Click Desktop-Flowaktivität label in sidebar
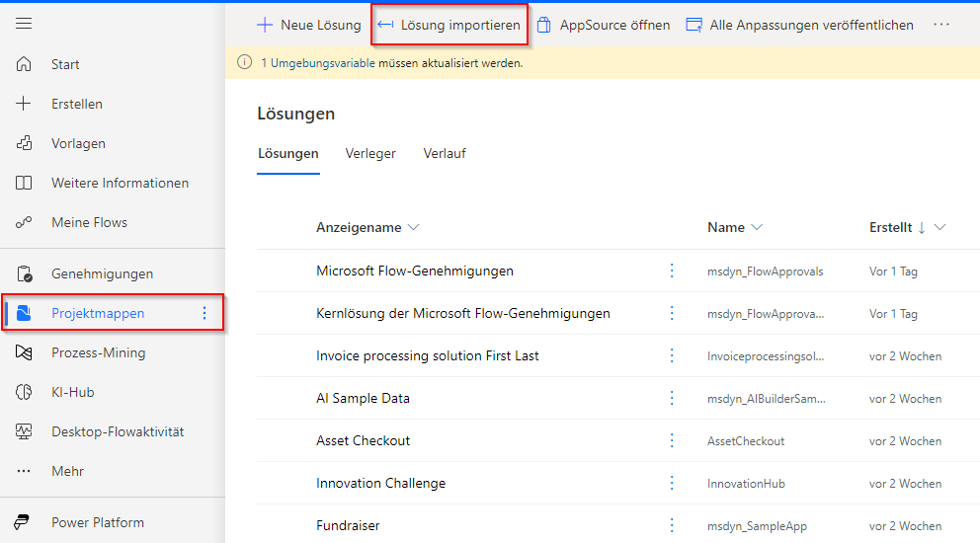The width and height of the screenshot is (980, 543). click(119, 431)
